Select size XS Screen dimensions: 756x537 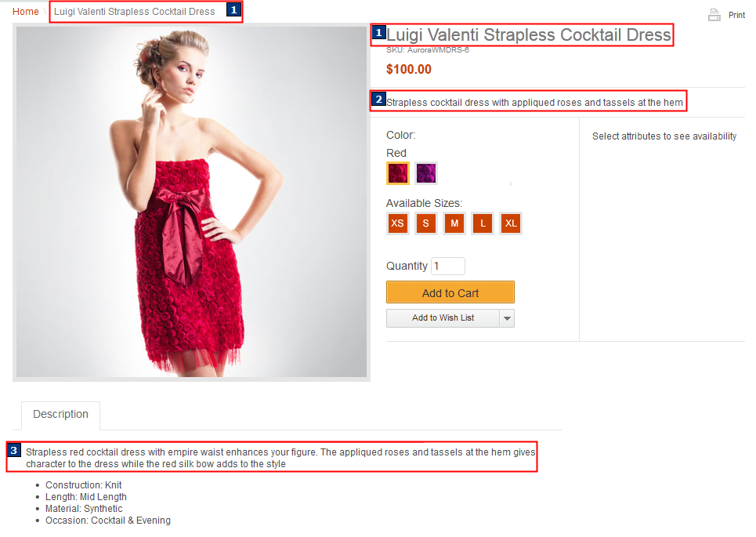(398, 223)
